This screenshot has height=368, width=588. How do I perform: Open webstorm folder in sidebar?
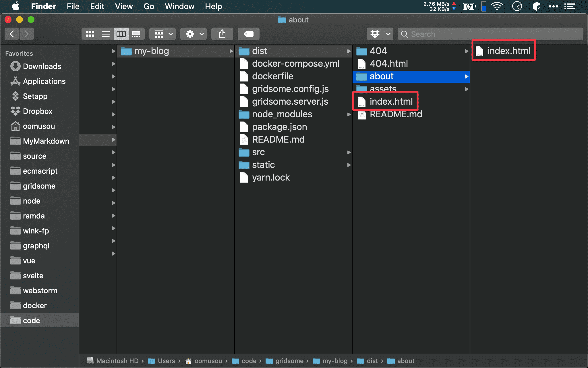pos(39,291)
